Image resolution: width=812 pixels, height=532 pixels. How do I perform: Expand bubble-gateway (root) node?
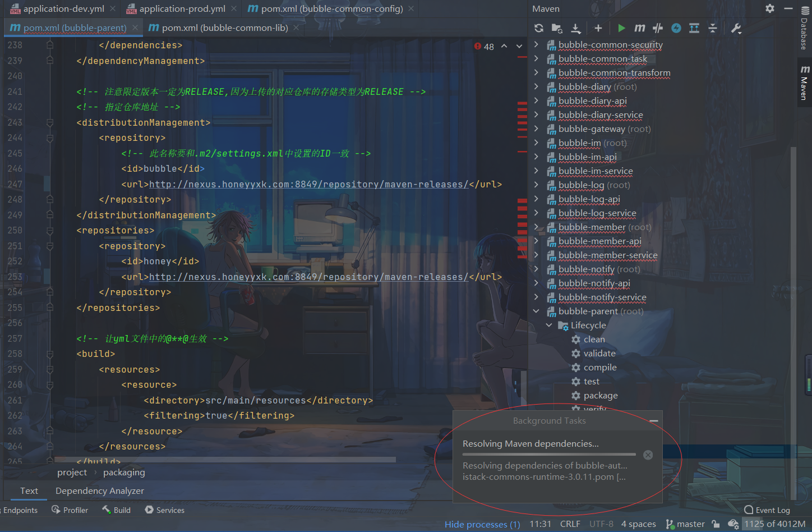pyautogui.click(x=536, y=129)
